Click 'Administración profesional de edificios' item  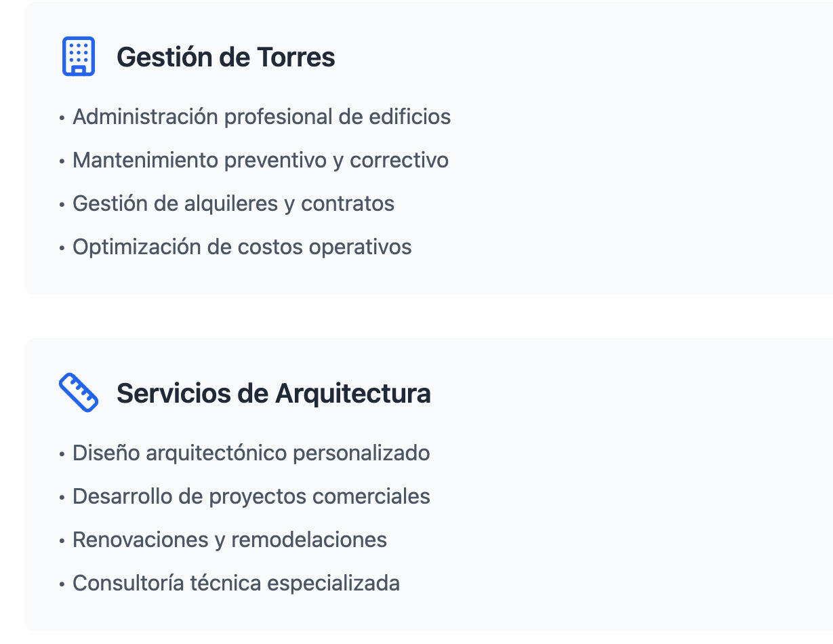point(262,117)
